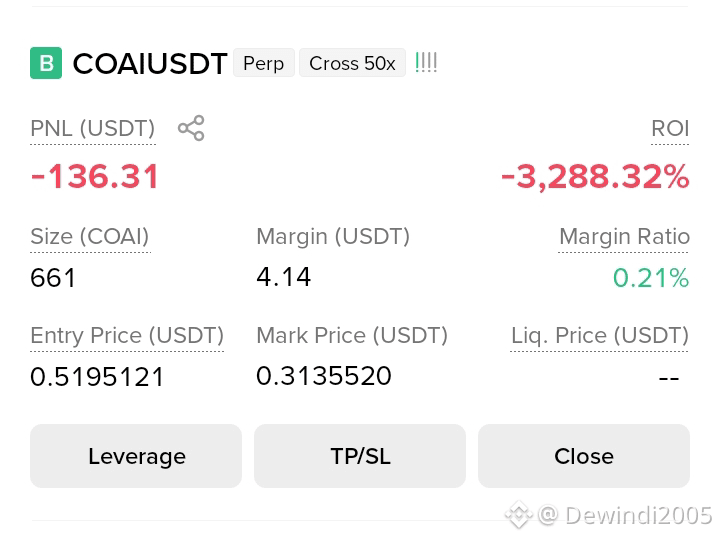Select the Perp contract tag

pos(264,63)
